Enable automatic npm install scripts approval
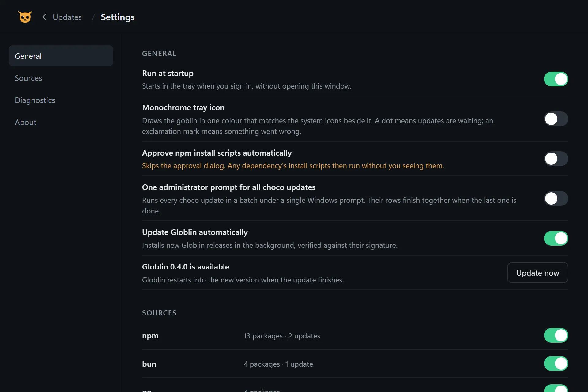Image resolution: width=588 pixels, height=392 pixels. click(556, 159)
